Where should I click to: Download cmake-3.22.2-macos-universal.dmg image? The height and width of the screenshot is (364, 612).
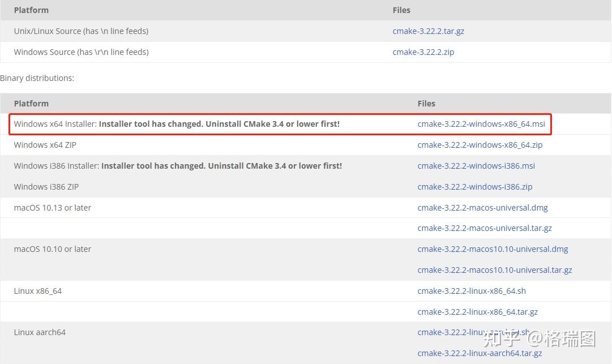tap(482, 208)
